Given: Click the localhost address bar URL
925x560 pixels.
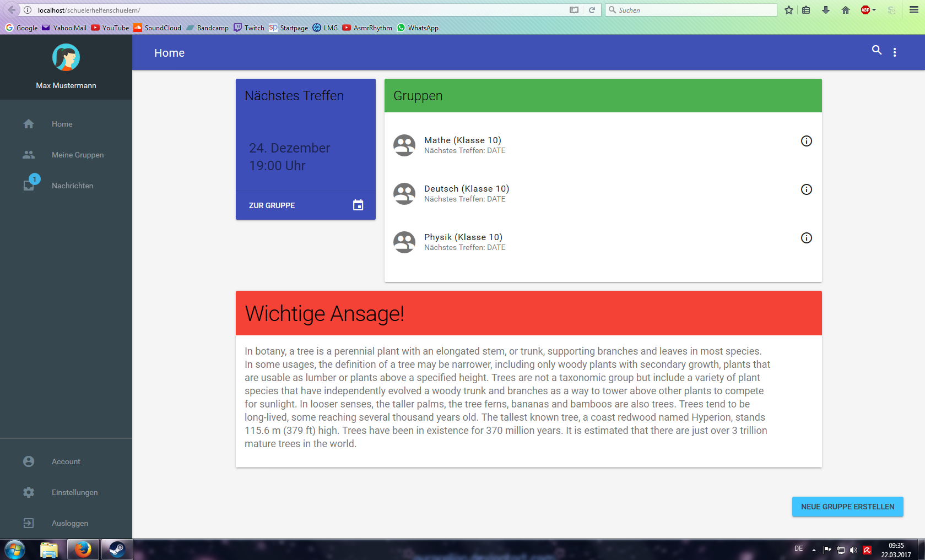Looking at the screenshot, I should [x=89, y=10].
